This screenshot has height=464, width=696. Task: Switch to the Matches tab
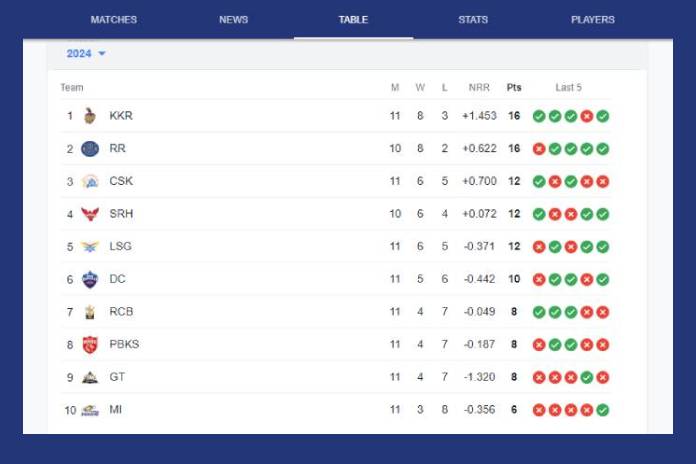coord(114,20)
